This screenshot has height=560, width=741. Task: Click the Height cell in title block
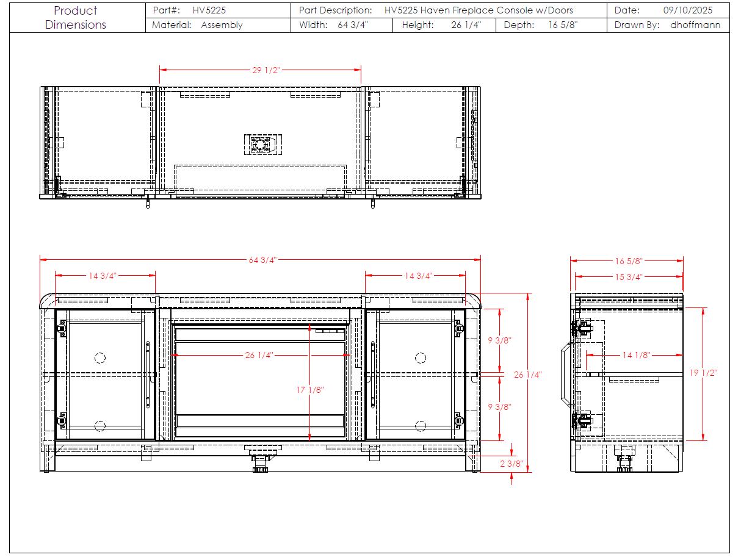(441, 25)
